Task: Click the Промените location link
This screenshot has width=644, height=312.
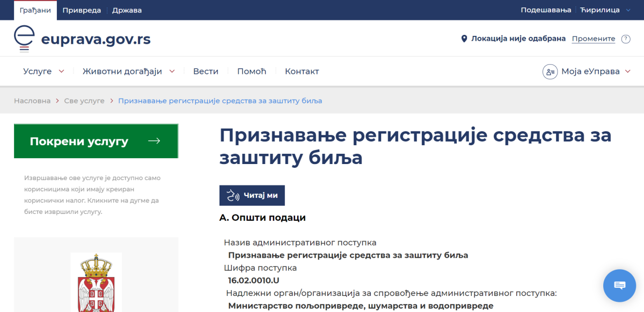Action: (593, 39)
